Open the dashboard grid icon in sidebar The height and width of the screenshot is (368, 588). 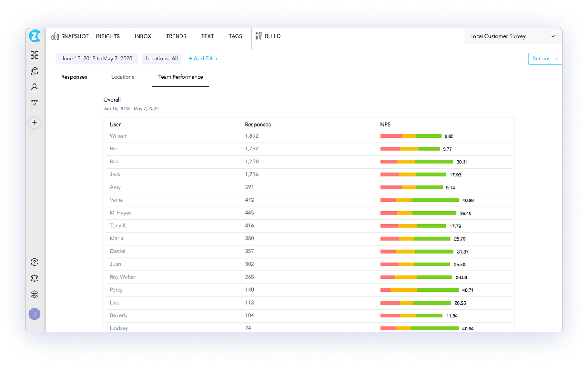coord(35,55)
